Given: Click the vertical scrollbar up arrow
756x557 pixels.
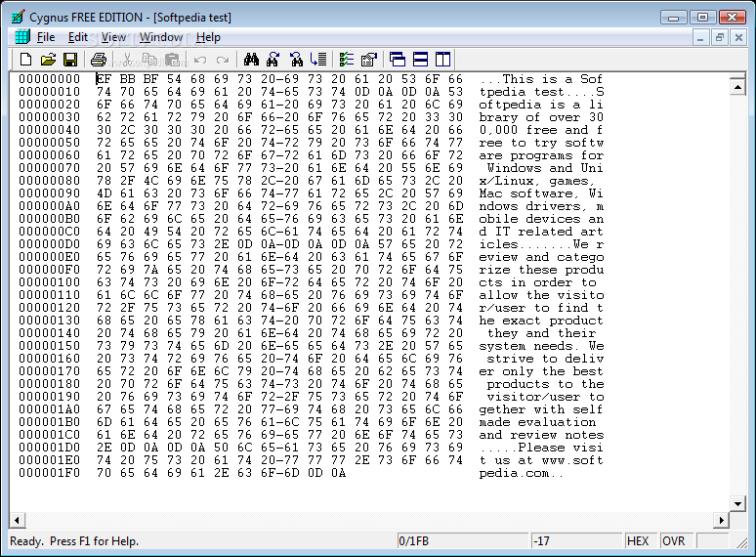Looking at the screenshot, I should coord(737,87).
